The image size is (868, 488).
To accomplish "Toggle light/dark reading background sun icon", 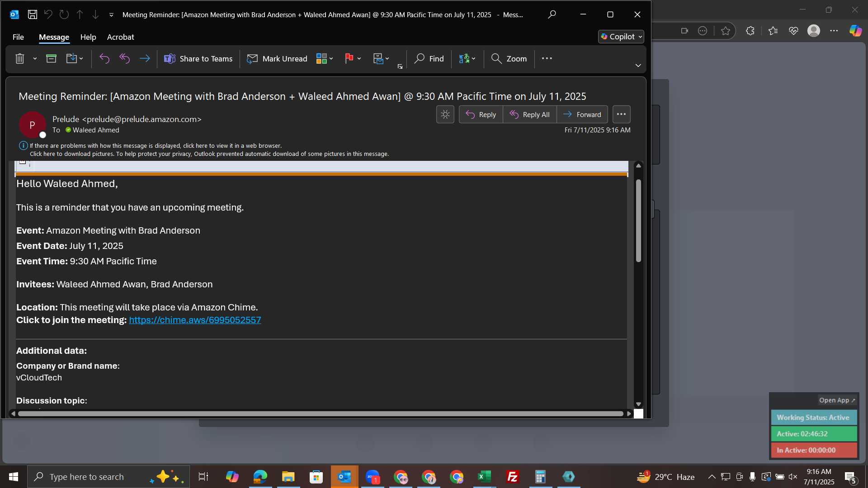I will tap(445, 114).
